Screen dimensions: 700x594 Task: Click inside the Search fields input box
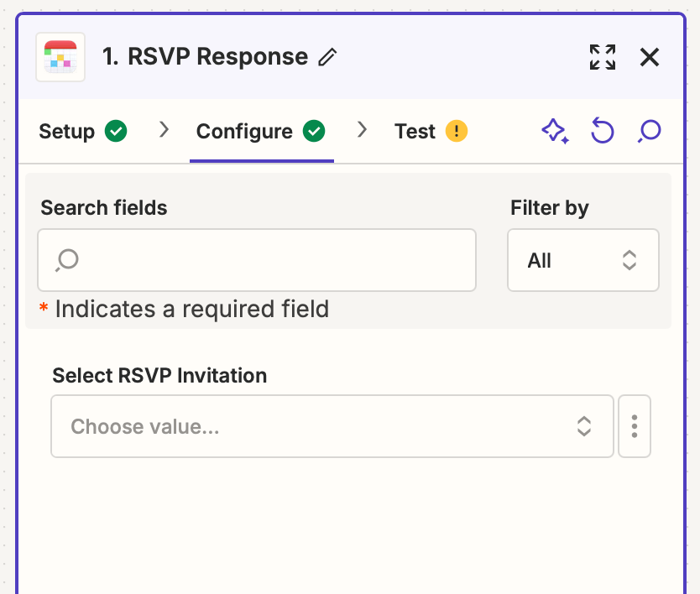click(x=257, y=260)
